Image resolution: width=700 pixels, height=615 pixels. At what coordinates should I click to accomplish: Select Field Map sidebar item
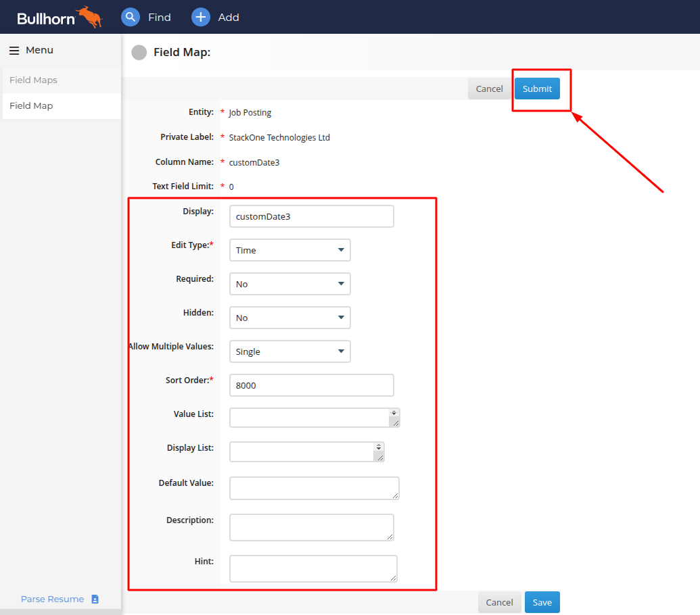[62, 105]
